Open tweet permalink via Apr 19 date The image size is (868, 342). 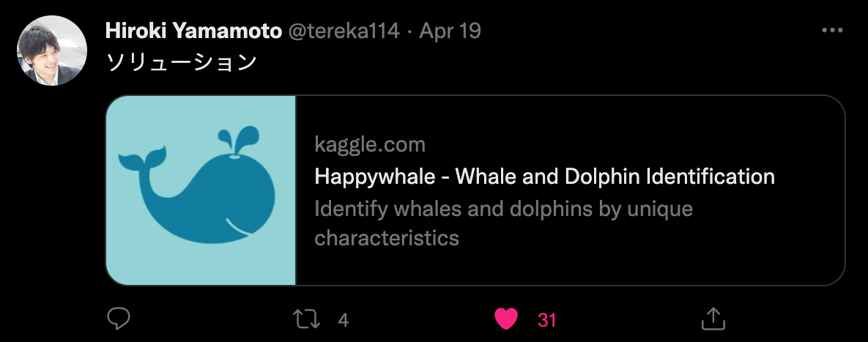point(450,31)
